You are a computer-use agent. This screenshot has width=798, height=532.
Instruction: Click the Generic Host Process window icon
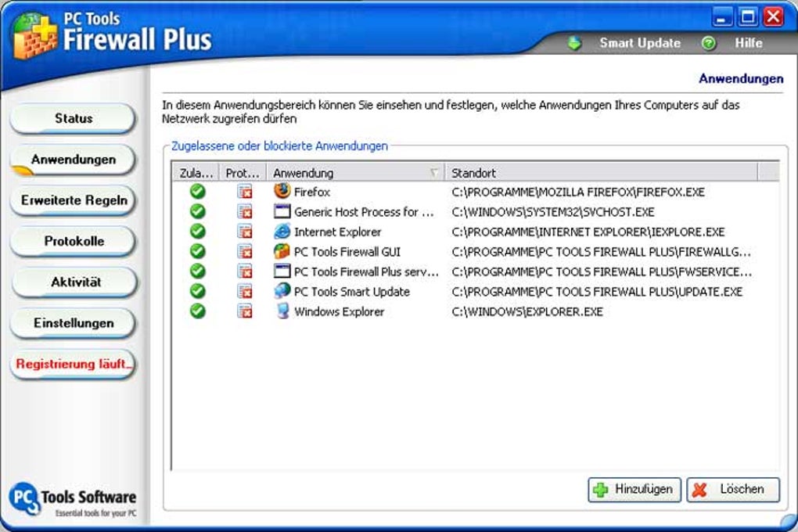click(x=282, y=211)
